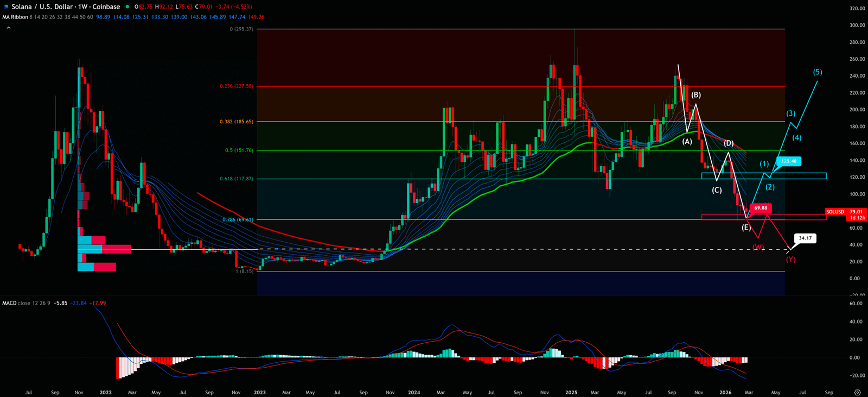Select the 0.236 (227.58) Fibonacci level label

[x=236, y=86]
